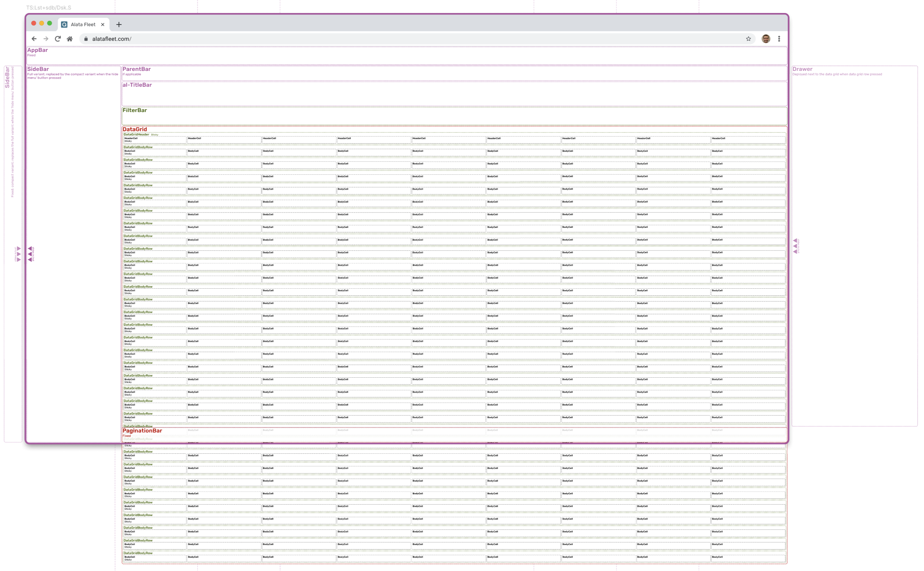Click the user profile avatar
Image resolution: width=924 pixels, height=571 pixels.
[x=765, y=39]
